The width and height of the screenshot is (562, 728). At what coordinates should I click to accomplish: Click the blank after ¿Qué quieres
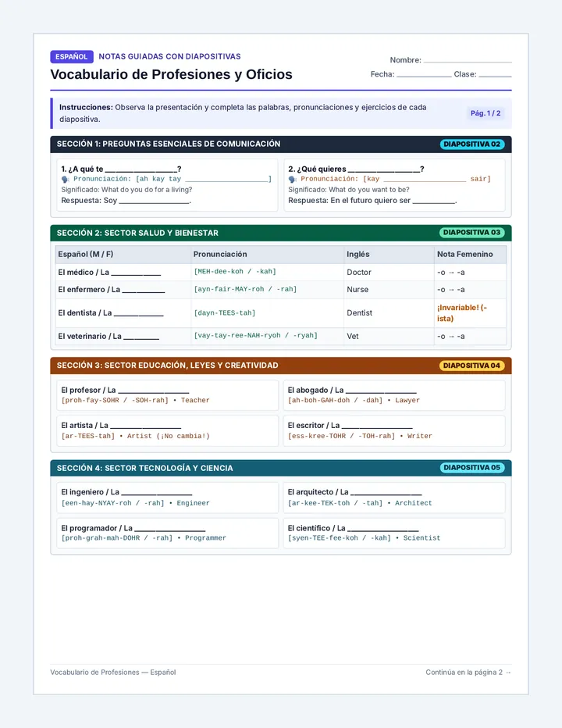(x=384, y=170)
